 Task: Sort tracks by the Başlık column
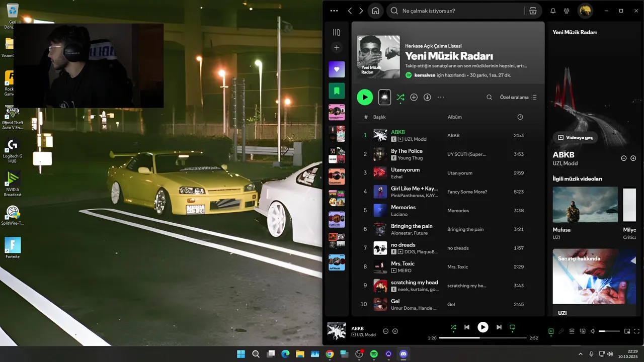(x=379, y=117)
